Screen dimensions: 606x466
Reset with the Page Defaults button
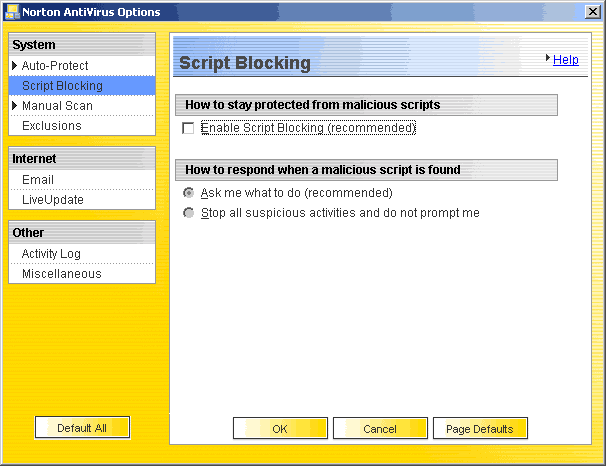[x=480, y=429]
